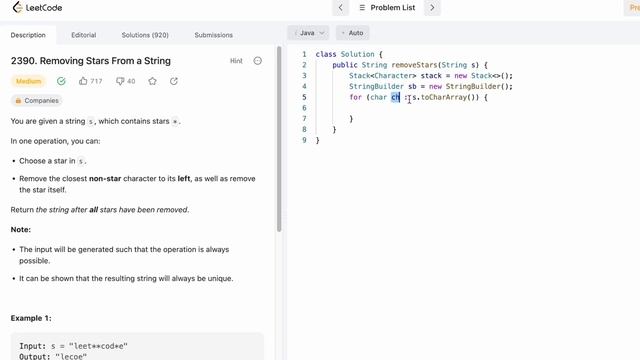Click the description panel scrollbar
The image size is (640, 360).
(279, 139)
